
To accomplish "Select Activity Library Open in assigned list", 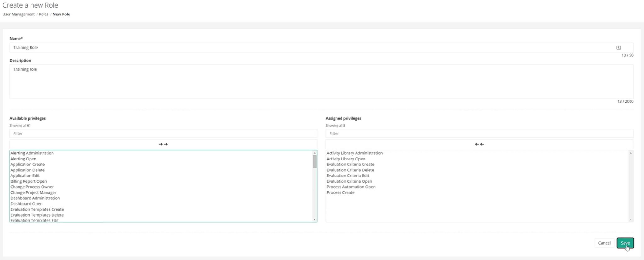I will click(346, 159).
